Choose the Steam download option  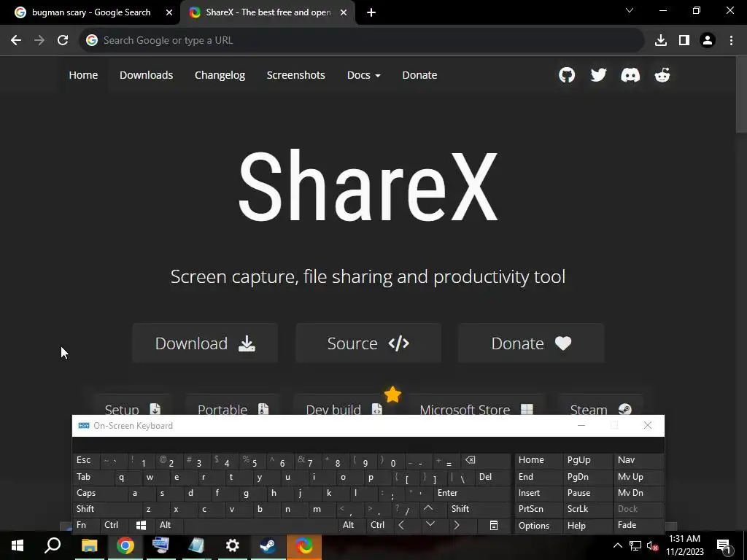click(600, 408)
